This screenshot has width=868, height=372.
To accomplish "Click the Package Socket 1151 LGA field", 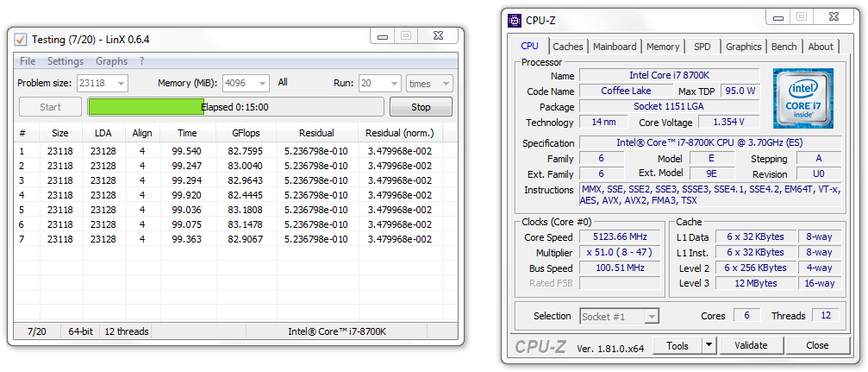I will (670, 106).
